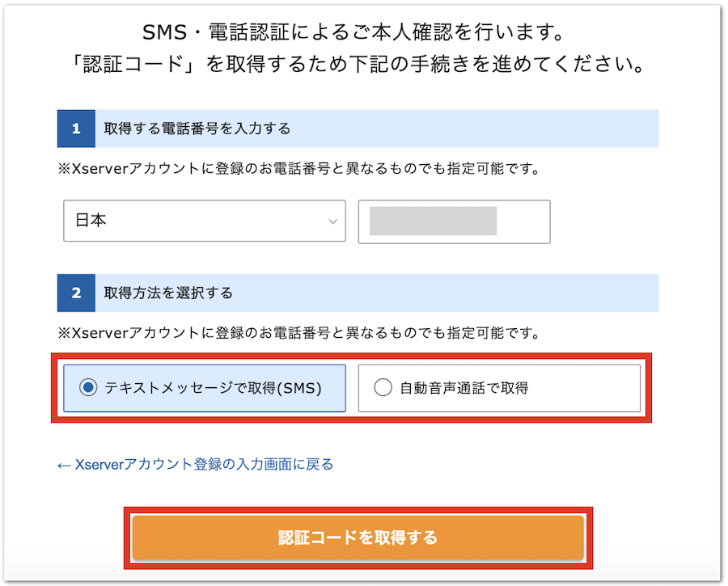This screenshot has height=586, width=728.
Task: Click the gray masked phone number block
Action: tap(433, 221)
